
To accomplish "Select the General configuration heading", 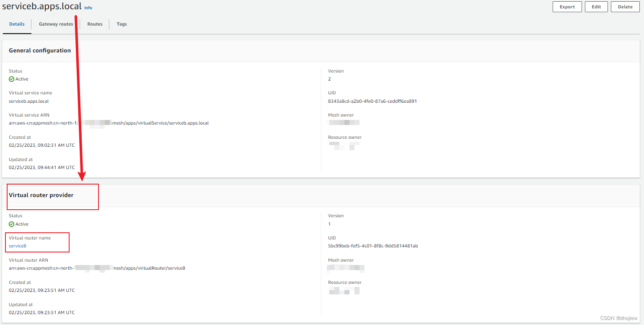I will pyautogui.click(x=40, y=50).
